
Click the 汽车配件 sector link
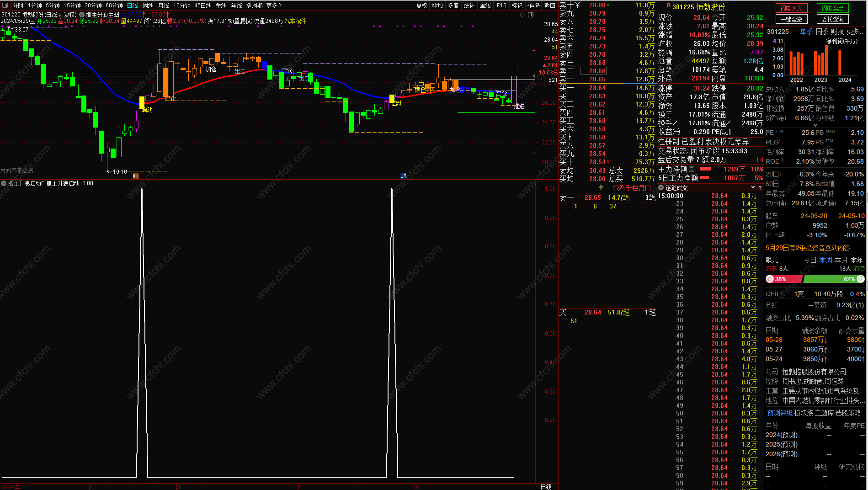point(295,21)
